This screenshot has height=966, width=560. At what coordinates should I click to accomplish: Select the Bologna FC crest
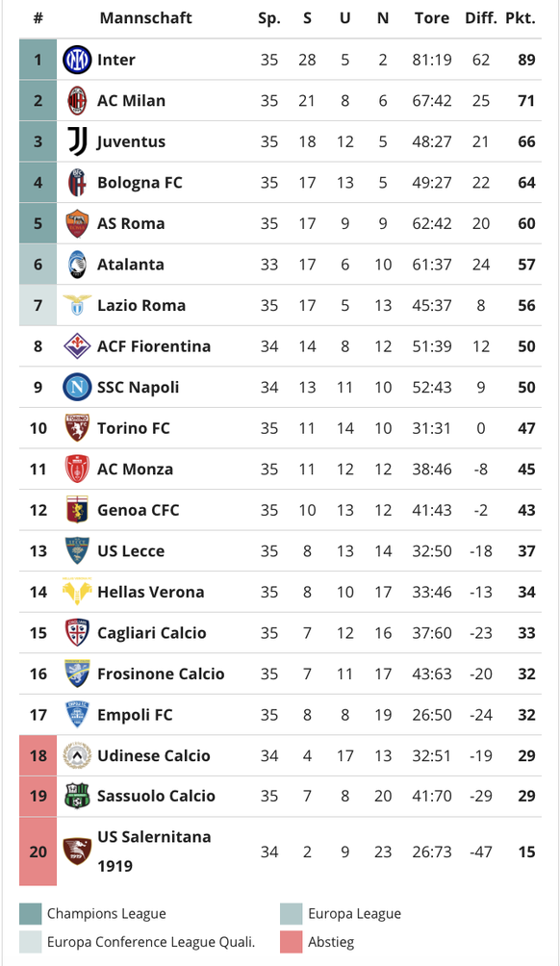(77, 183)
